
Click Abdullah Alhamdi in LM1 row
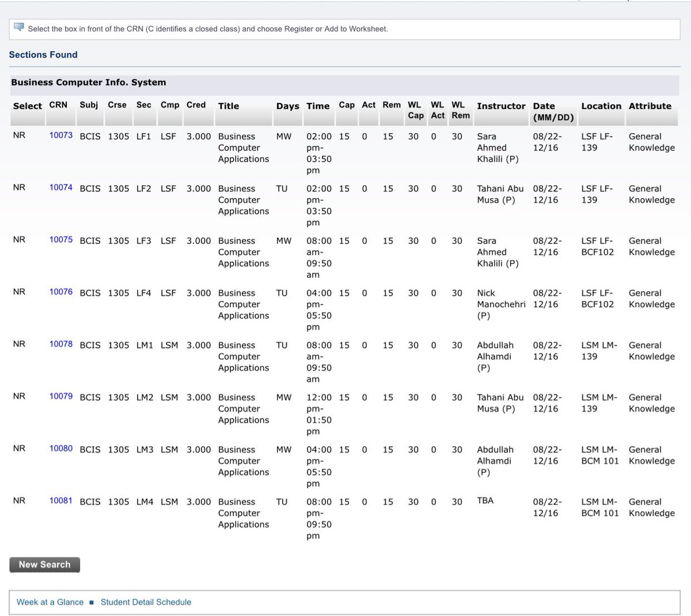495,356
